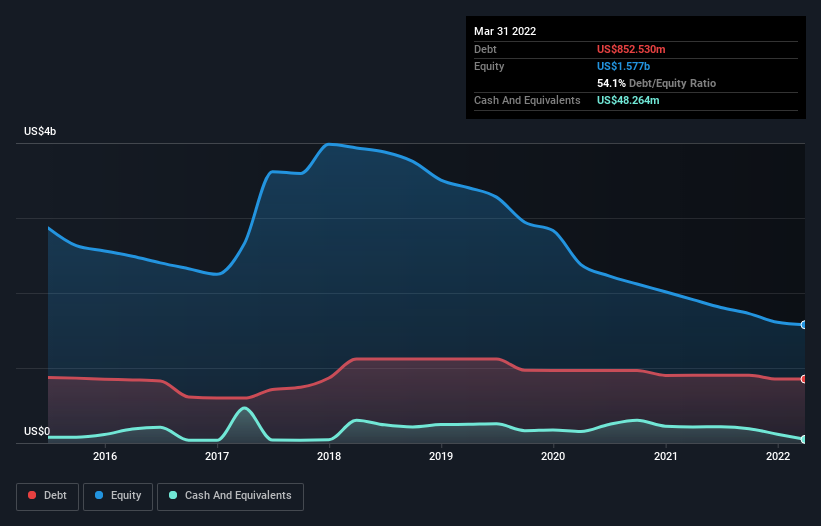Click the US$852.530m debt value
This screenshot has height=526, width=821.
[631, 49]
